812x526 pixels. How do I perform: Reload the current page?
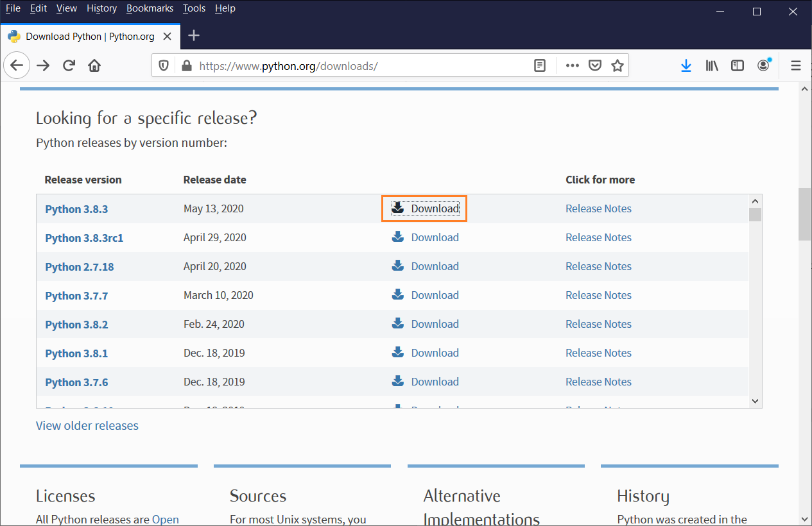pos(69,65)
